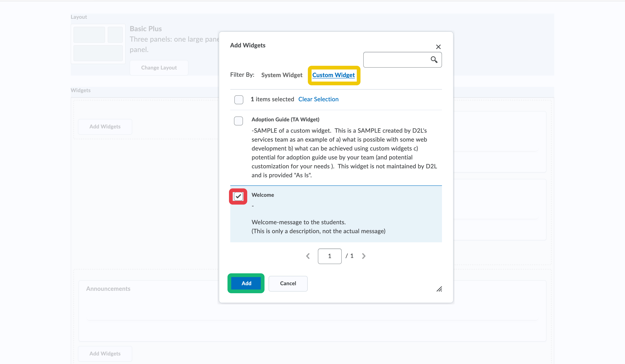Check the Adoption Guide widget checkbox
The height and width of the screenshot is (364, 625).
pos(238,121)
